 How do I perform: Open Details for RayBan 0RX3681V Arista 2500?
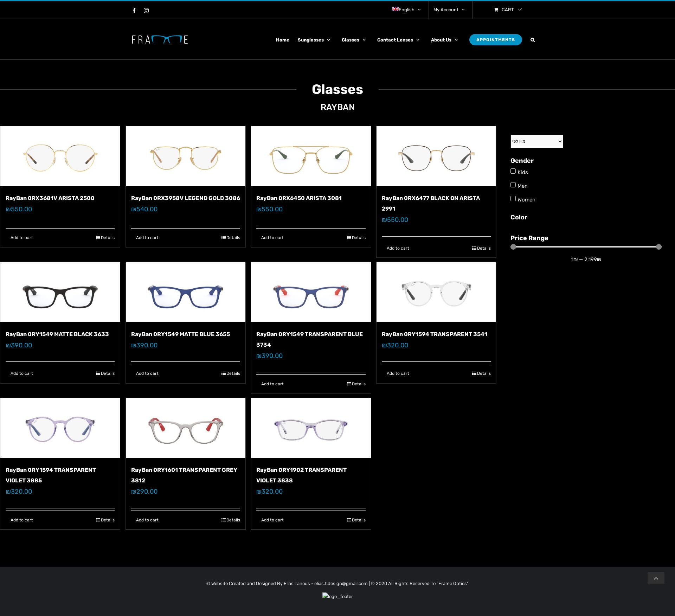(105, 238)
